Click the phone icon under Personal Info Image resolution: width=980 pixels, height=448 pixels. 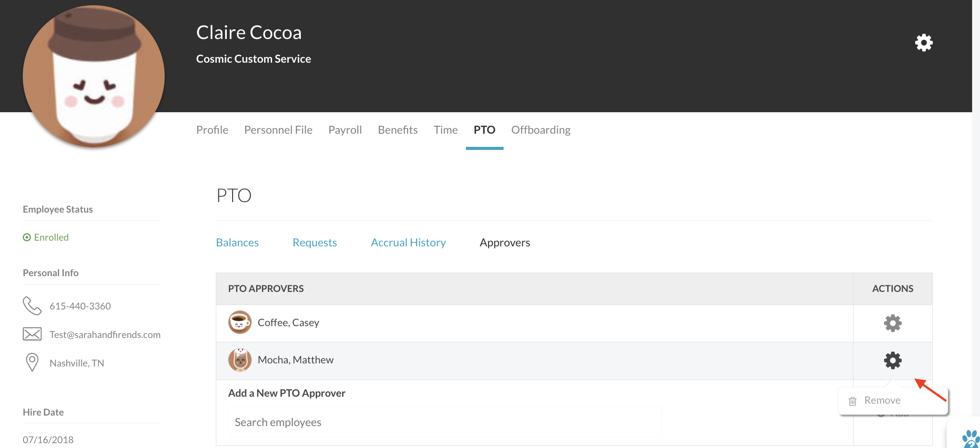[32, 306]
